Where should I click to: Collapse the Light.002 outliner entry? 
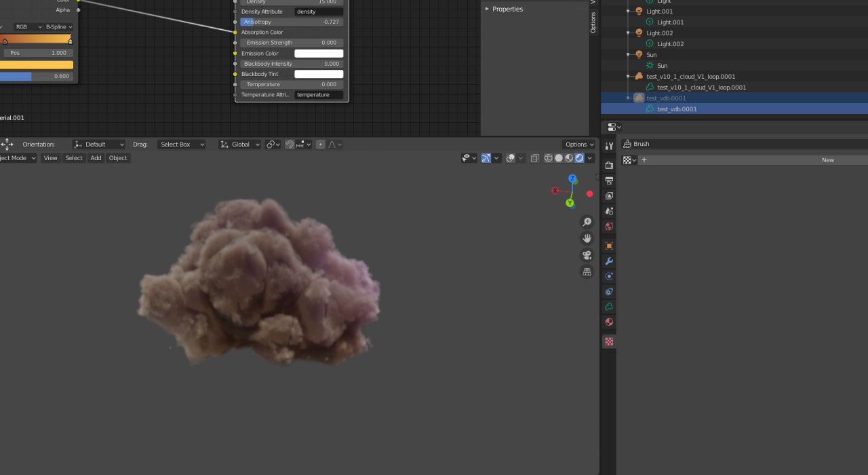(x=629, y=33)
